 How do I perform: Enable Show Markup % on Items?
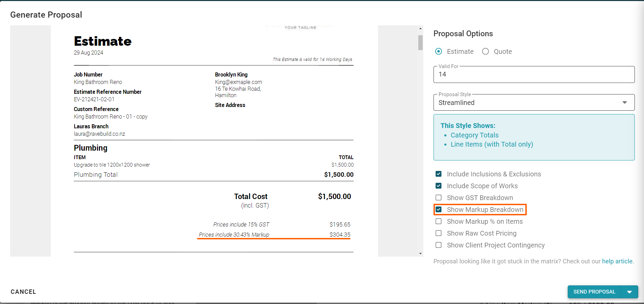coord(439,221)
